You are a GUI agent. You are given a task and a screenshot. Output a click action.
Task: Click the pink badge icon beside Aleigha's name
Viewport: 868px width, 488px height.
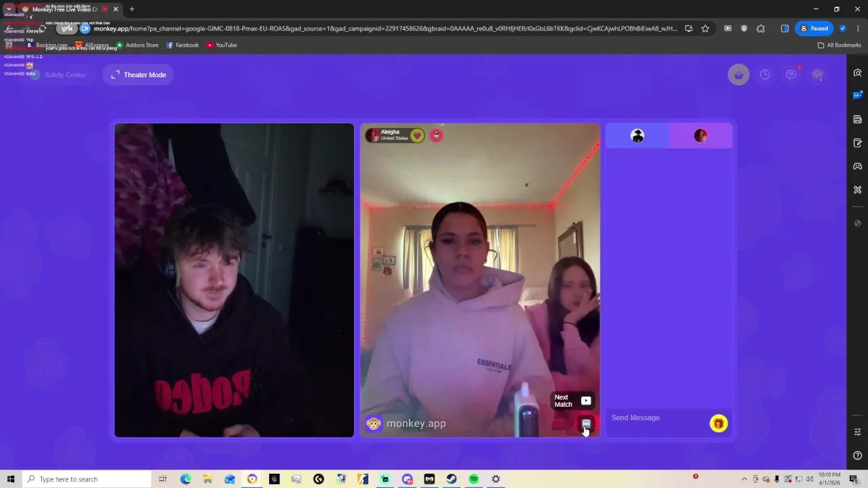(x=436, y=136)
